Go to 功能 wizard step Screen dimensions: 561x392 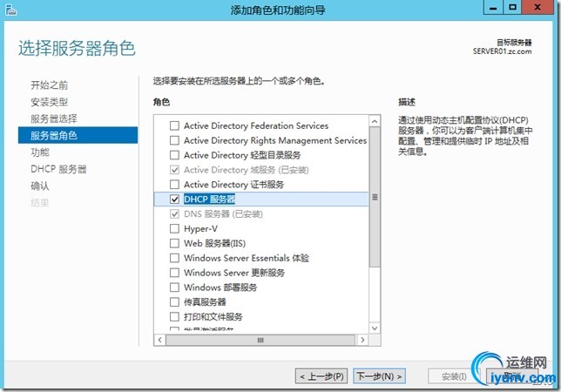[40, 152]
